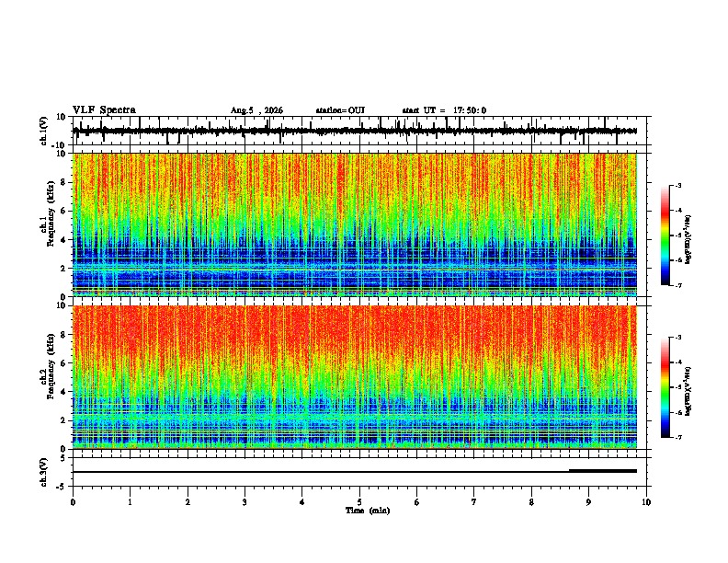Image resolution: width=728 pixels, height=563 pixels.
Task: Click the ch.1 "Frequency (kHz)" axis label
Action: coord(51,213)
